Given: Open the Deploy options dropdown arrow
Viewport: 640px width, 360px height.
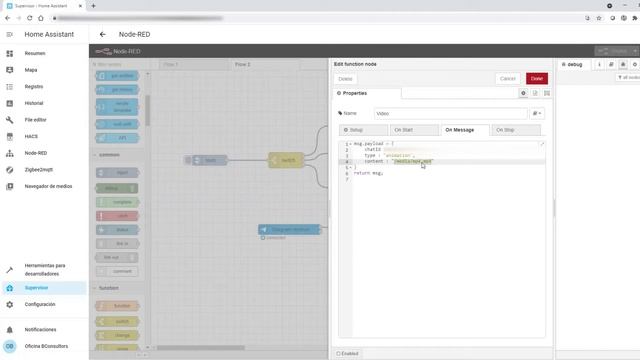Looking at the screenshot, I should click(x=635, y=51).
